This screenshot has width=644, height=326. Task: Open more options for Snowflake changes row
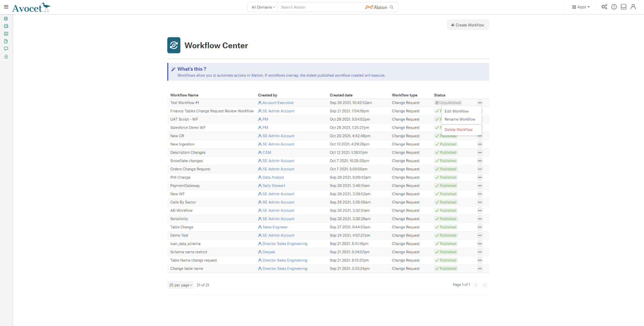(x=480, y=161)
